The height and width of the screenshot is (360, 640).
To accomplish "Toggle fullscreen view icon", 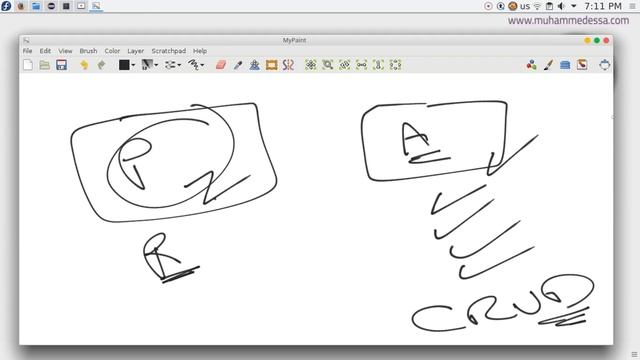I will click(604, 65).
